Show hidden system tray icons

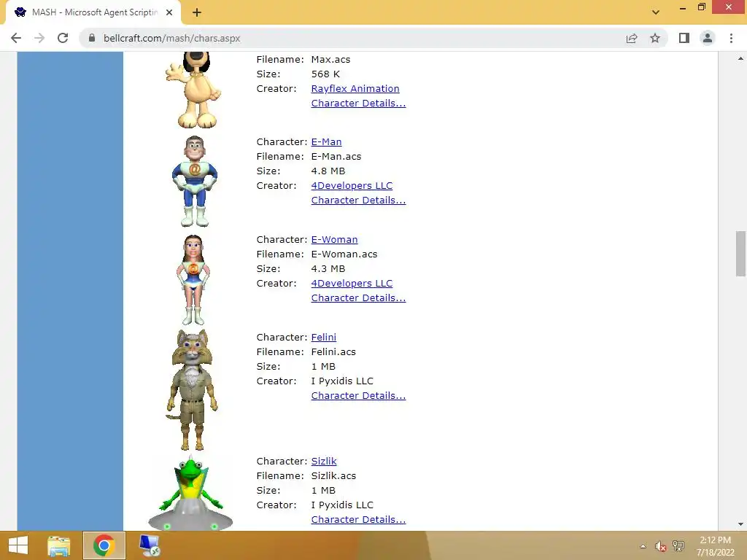[643, 546]
